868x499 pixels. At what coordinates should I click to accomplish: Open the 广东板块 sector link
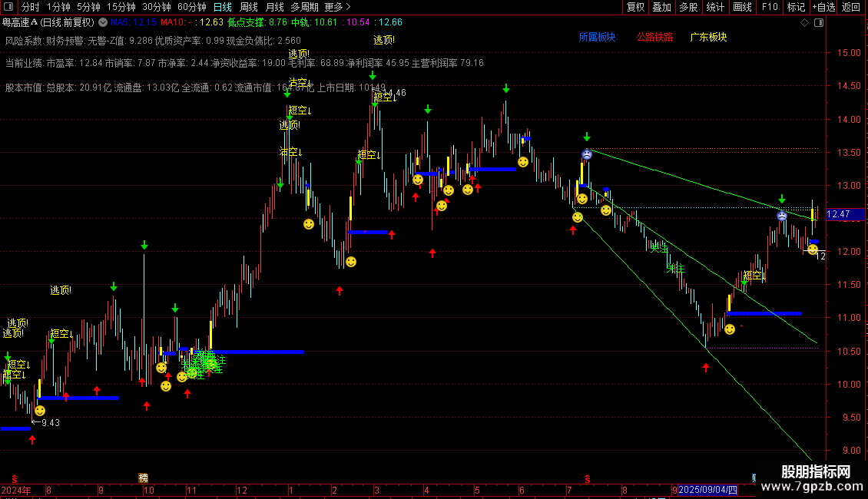tap(708, 37)
